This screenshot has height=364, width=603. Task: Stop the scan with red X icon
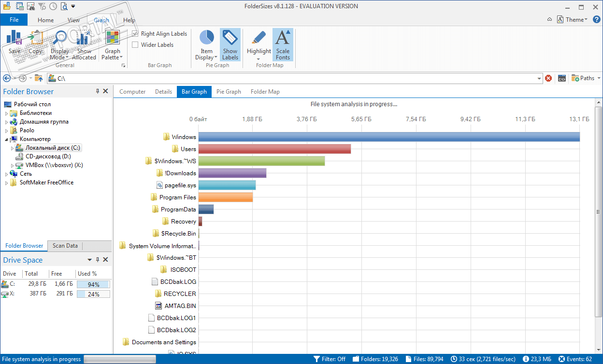click(548, 78)
